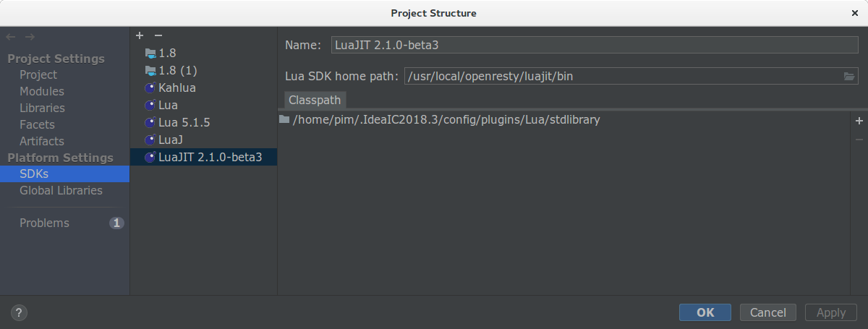Viewport: 868px width, 329px height.
Task: Click the SDK Name text field
Action: (x=594, y=45)
